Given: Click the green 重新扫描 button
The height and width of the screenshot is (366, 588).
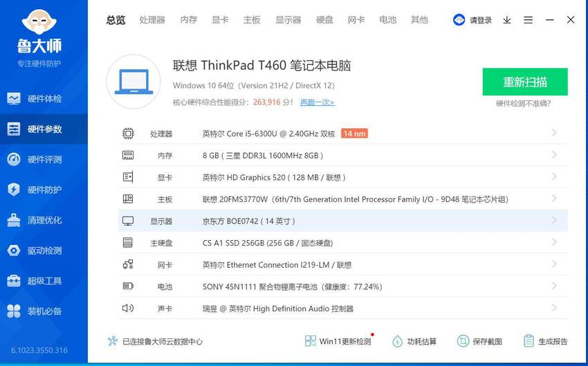Looking at the screenshot, I should [525, 82].
